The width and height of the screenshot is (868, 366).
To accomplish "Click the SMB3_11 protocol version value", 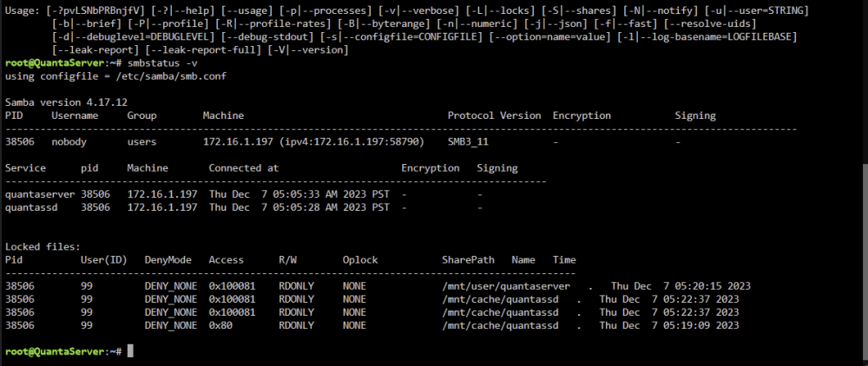I will 468,142.
